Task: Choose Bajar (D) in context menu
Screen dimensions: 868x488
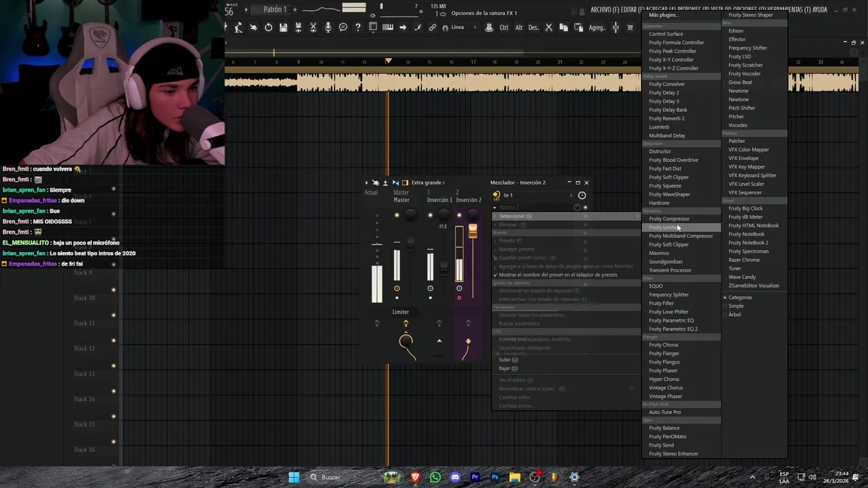Action: 508,369
